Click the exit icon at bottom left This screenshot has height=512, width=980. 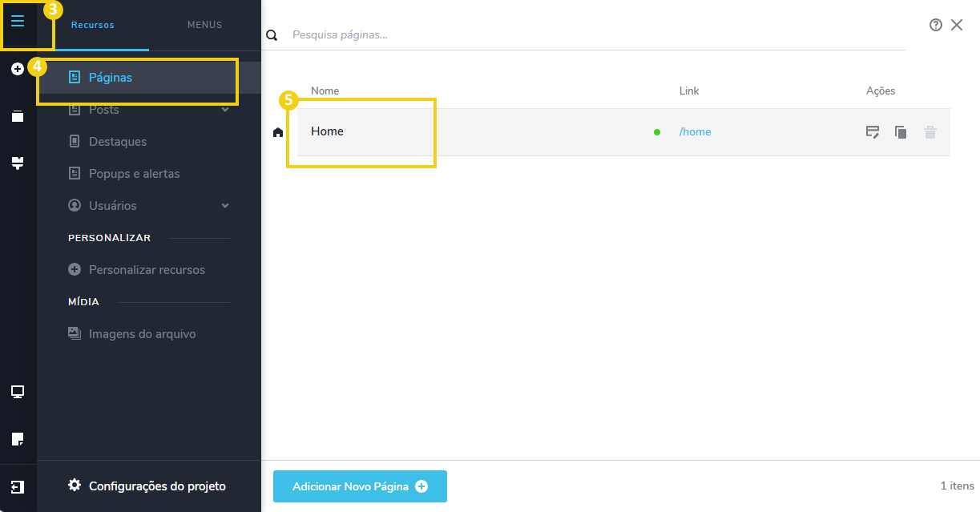click(x=18, y=487)
